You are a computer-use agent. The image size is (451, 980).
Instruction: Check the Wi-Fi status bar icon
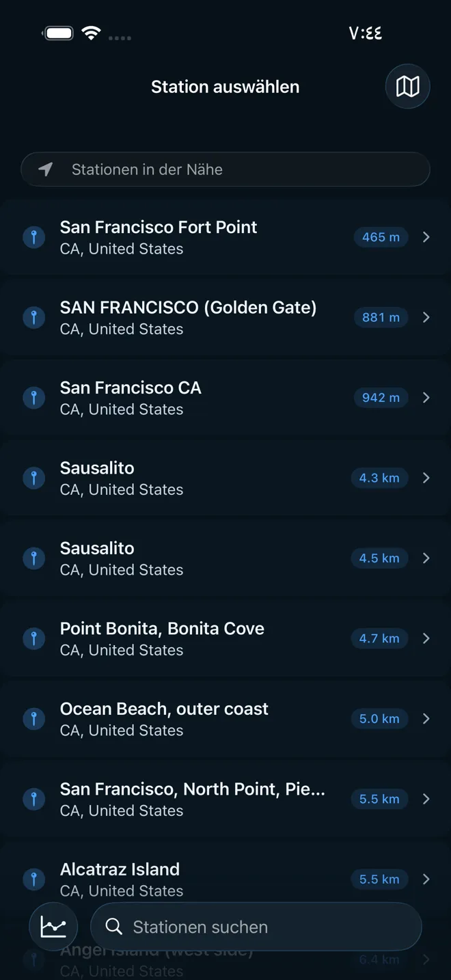point(91,33)
